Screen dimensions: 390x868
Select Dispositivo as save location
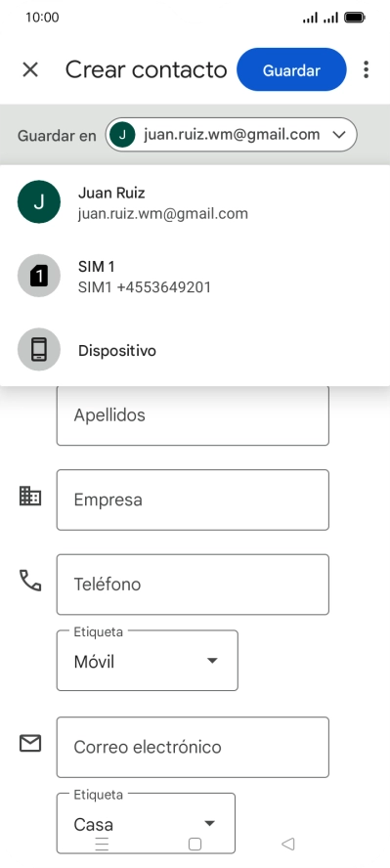[195, 349]
